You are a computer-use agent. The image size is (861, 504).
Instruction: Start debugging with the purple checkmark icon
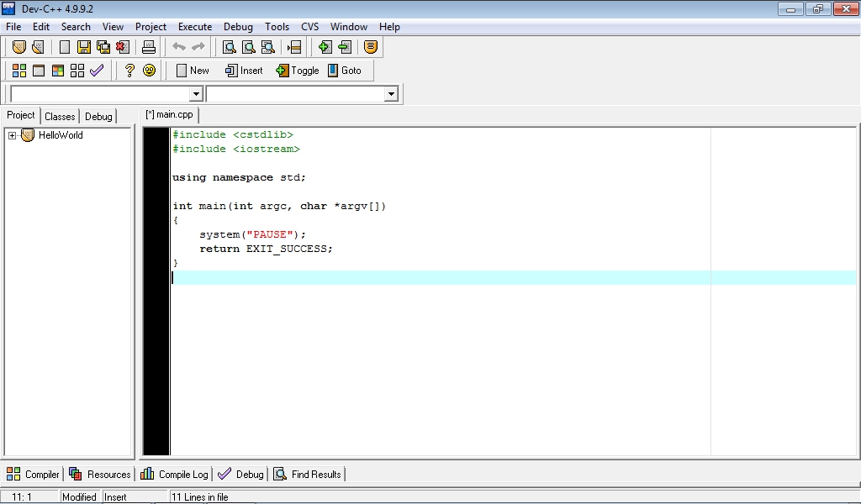(97, 71)
